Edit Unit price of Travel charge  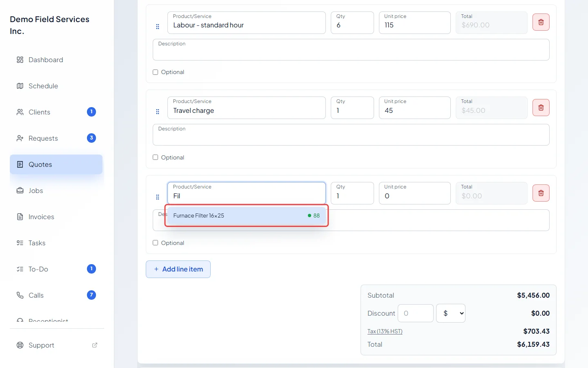click(415, 108)
